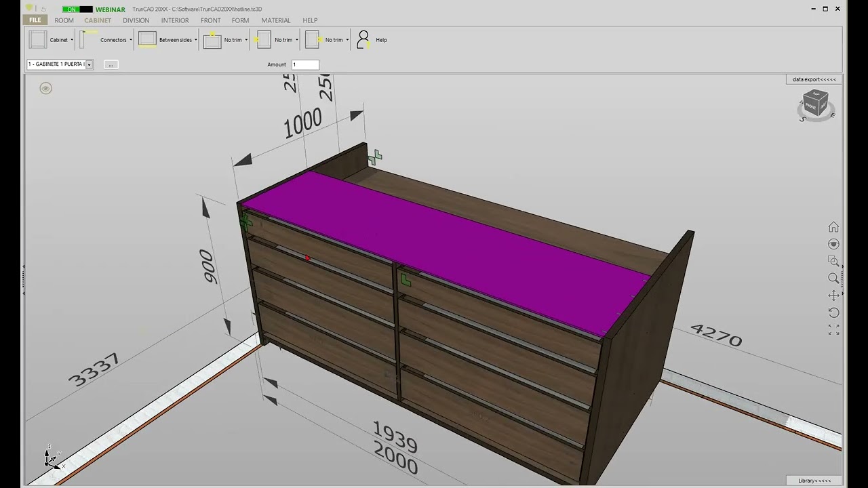Click the 1000 depth dimension
Viewport: 868px width, 488px height.
303,123
